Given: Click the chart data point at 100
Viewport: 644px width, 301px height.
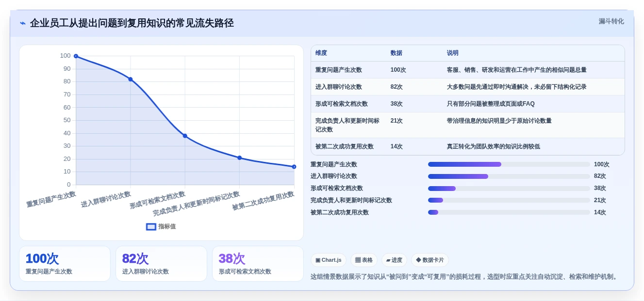Looking at the screenshot, I should [x=76, y=56].
